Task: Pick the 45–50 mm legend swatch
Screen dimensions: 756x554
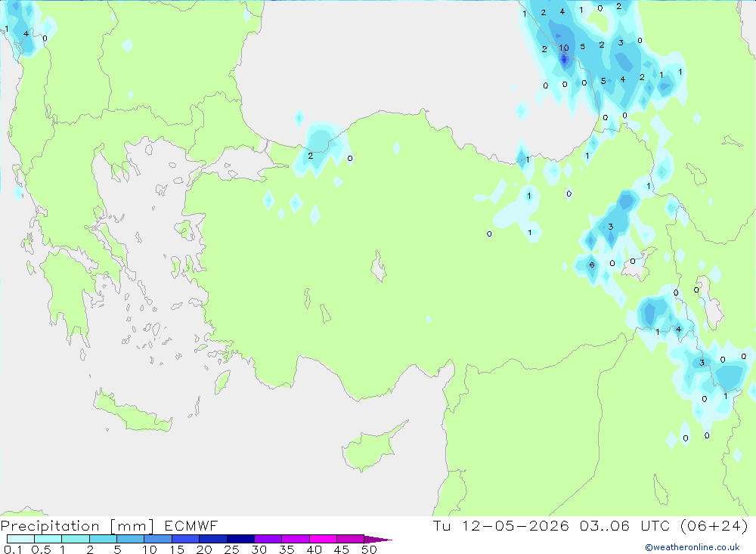Action: (x=350, y=539)
